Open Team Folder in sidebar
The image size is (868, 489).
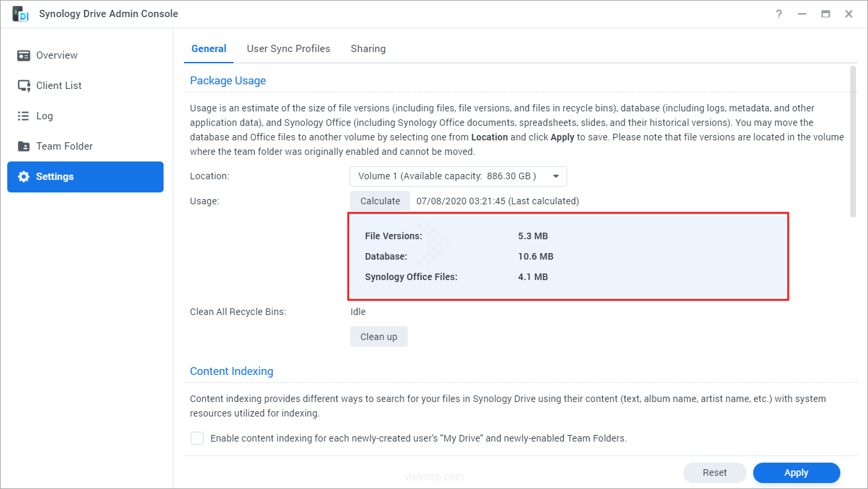pos(64,146)
